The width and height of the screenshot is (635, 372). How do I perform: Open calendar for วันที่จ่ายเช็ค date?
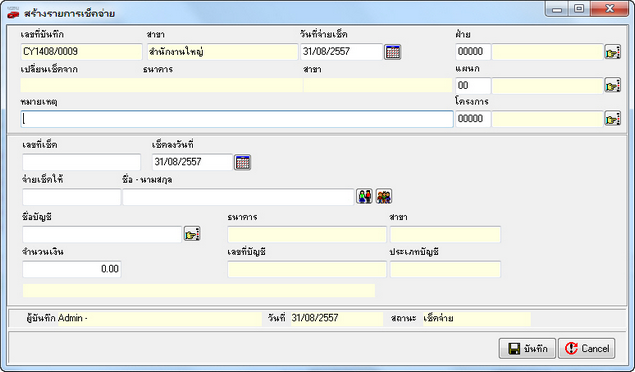[x=392, y=52]
